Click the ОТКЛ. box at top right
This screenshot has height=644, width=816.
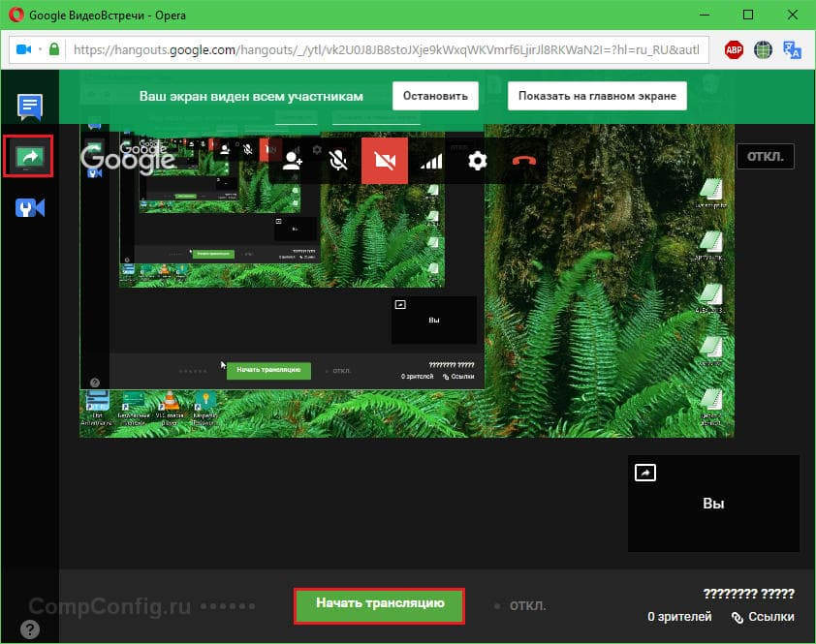click(765, 157)
